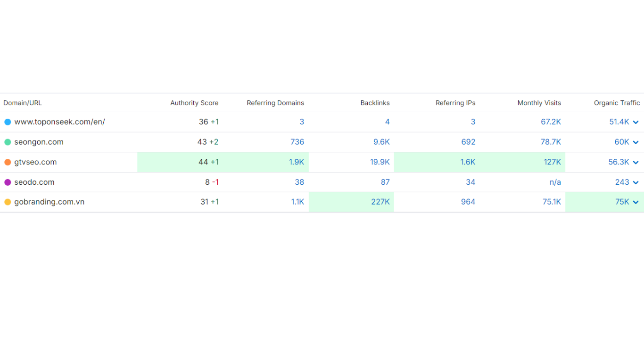Click the 127K monthly visits value
The image size is (644, 362).
[552, 162]
